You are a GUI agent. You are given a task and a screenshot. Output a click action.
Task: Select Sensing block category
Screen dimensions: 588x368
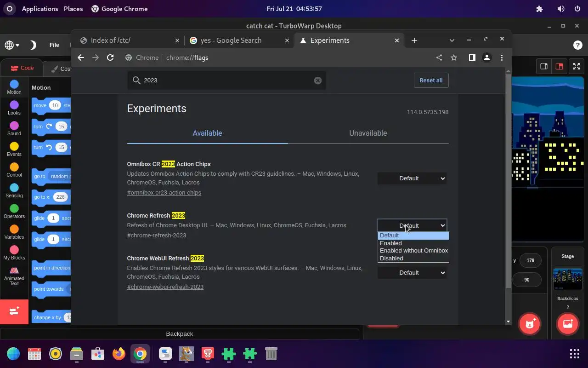[x=14, y=191]
